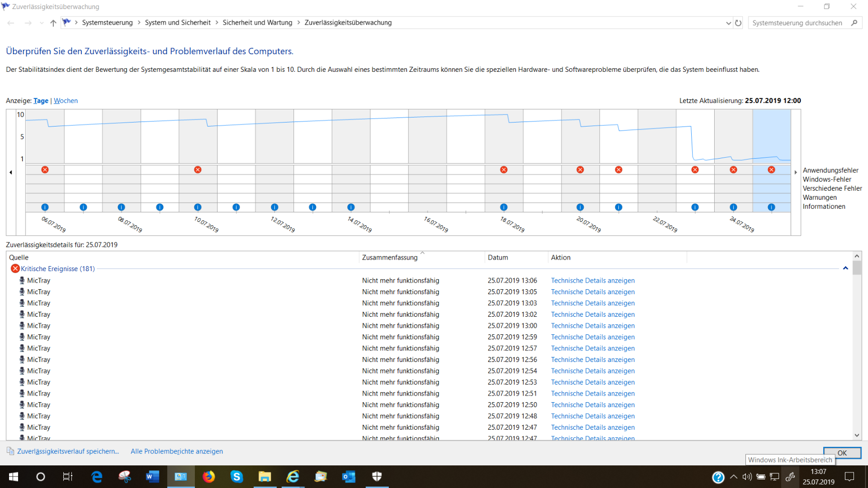
Task: Navigate to System und Sicherheit breadcrumb
Action: [x=178, y=23]
